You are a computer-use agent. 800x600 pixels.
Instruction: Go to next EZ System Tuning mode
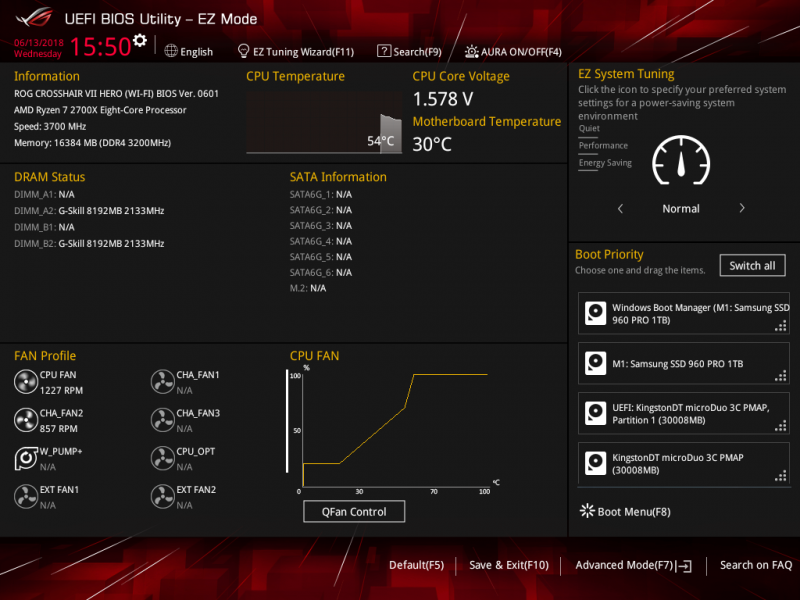click(742, 208)
